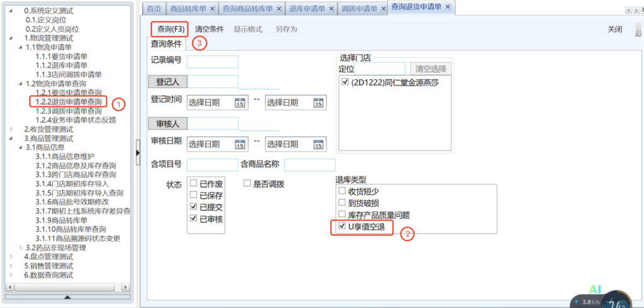Check the 已作废 status checkbox
644x308 pixels.
coord(193,184)
